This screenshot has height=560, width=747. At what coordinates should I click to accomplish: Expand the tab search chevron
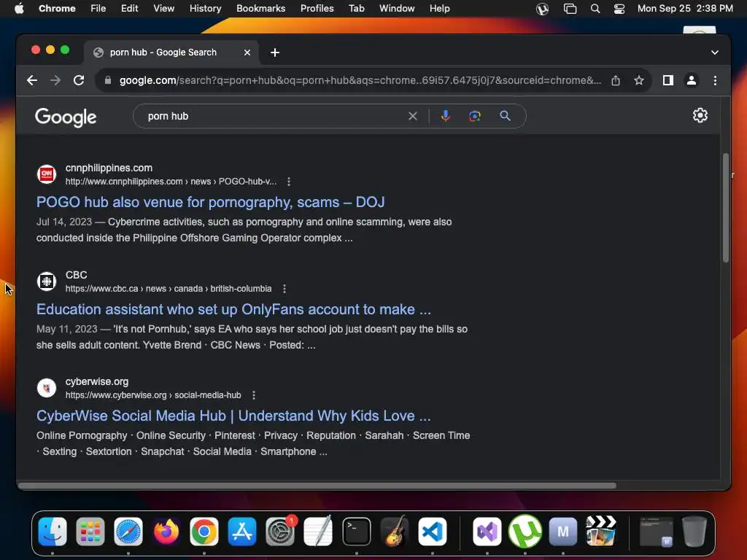click(x=715, y=52)
